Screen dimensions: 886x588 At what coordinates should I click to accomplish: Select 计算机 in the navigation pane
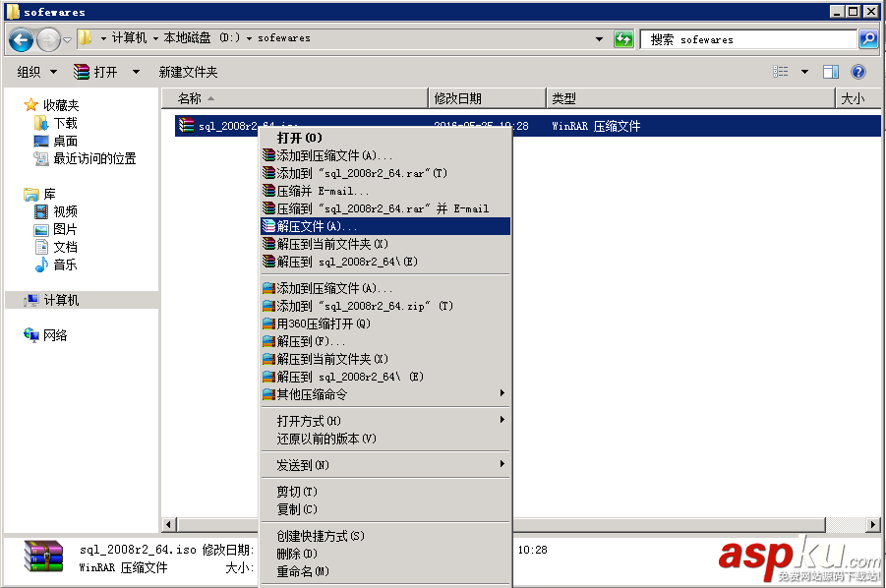82,300
